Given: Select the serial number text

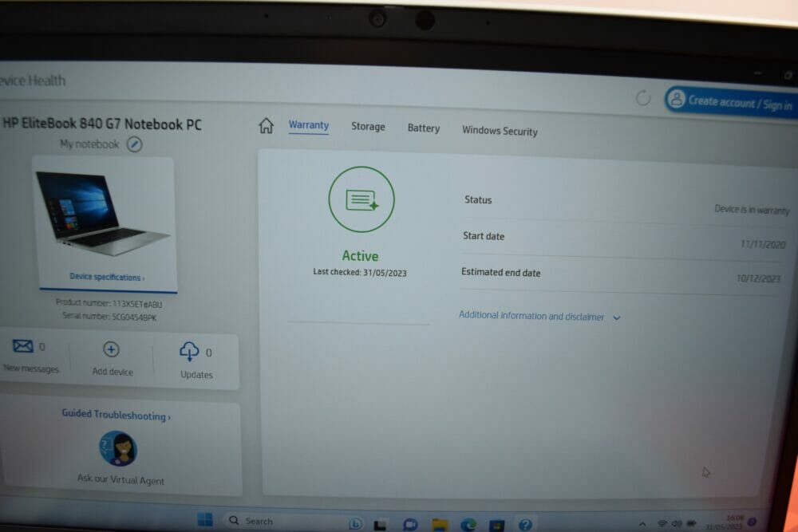Looking at the screenshot, I should (109, 317).
